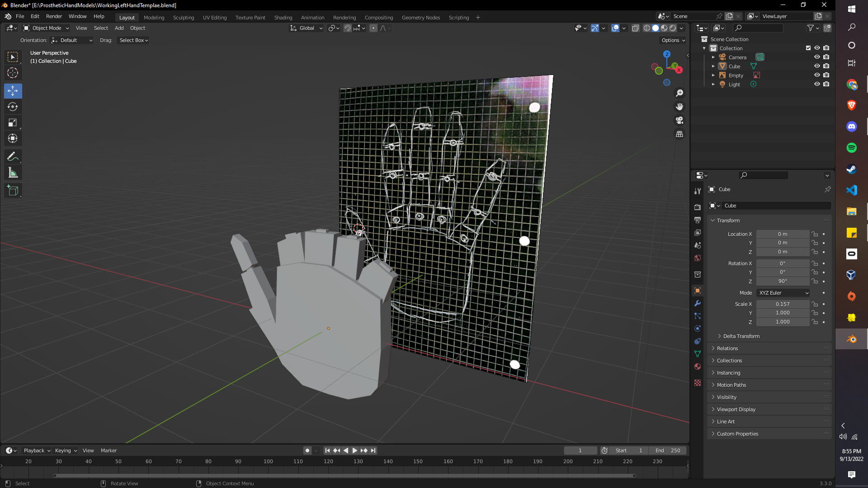This screenshot has width=868, height=488.
Task: Open the Orientation Default dropdown
Action: point(72,40)
